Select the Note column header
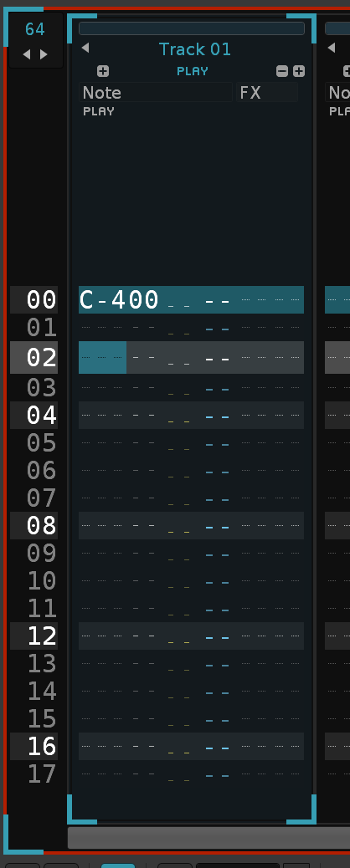Image resolution: width=350 pixels, height=868 pixels. coord(155,93)
